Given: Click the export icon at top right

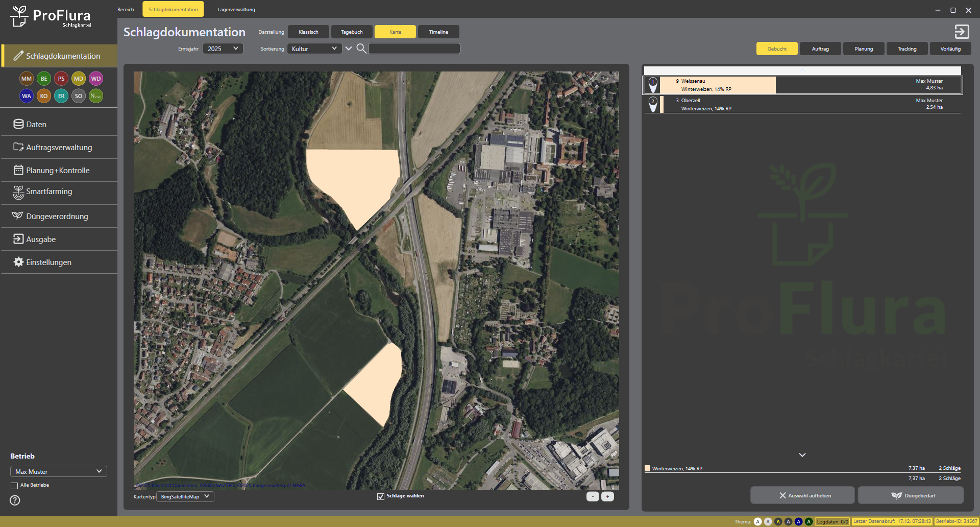Looking at the screenshot, I should pos(962,32).
